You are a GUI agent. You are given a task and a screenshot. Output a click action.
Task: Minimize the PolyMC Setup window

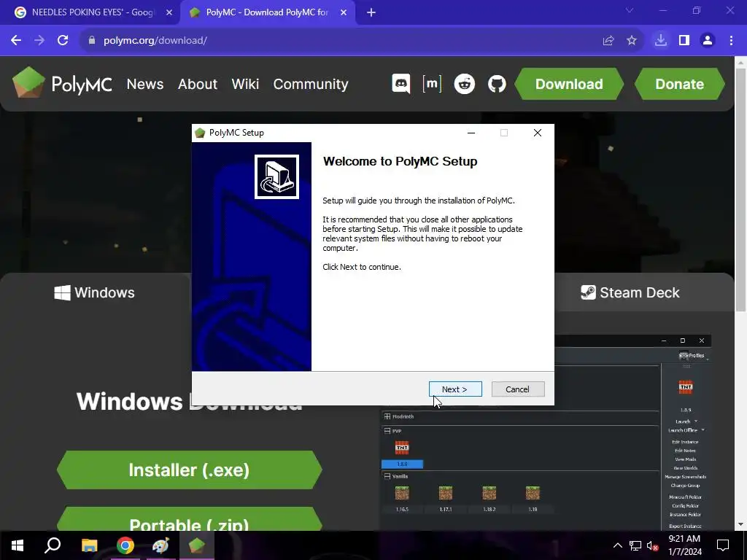point(471,133)
